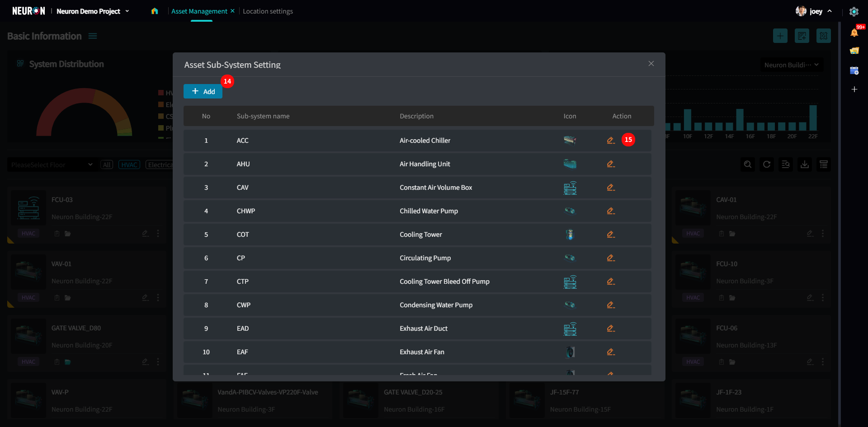Click the system settings icon top right
Viewport: 868px width, 427px height.
click(x=824, y=36)
